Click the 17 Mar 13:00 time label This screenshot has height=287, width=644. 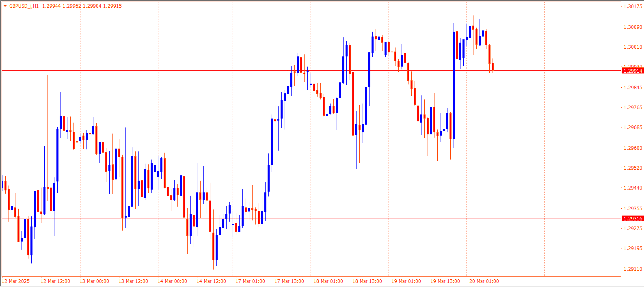pyautogui.click(x=289, y=281)
